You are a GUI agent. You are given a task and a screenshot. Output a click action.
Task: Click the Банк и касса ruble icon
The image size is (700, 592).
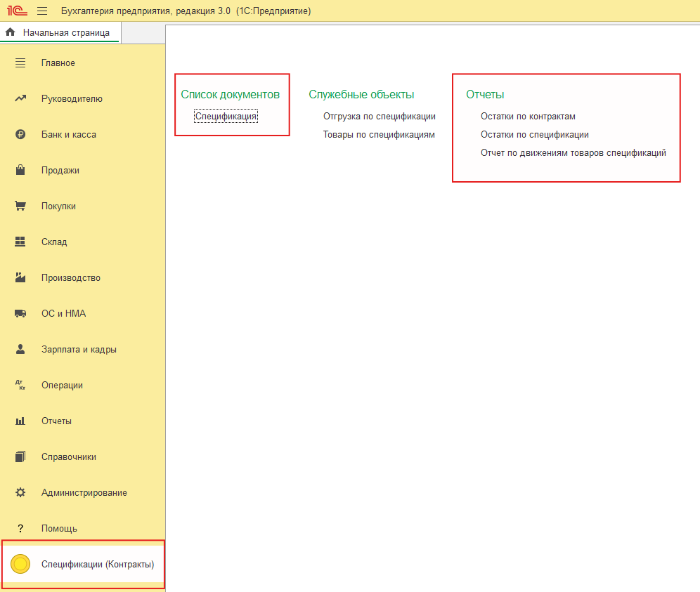coord(20,134)
